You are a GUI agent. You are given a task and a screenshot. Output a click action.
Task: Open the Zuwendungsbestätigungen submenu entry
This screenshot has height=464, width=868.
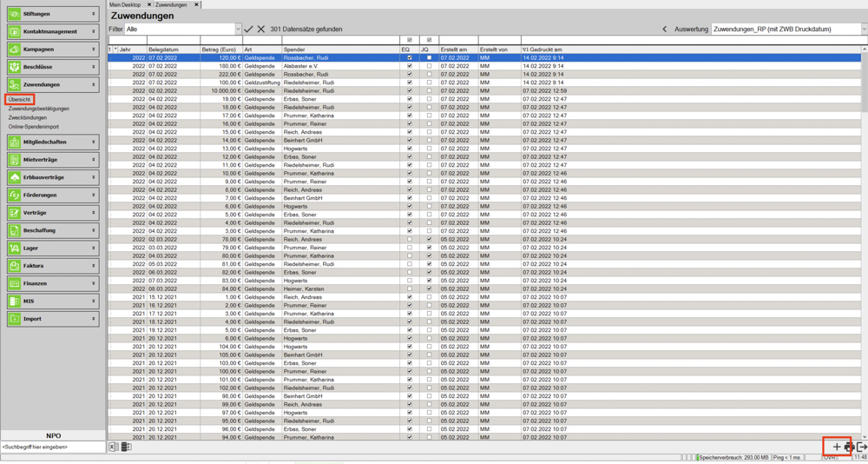tap(39, 109)
